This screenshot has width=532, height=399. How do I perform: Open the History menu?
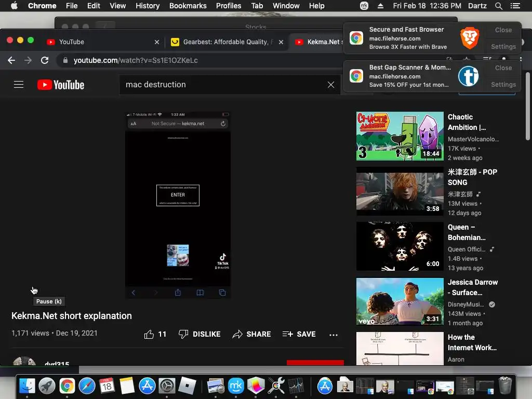(x=148, y=6)
